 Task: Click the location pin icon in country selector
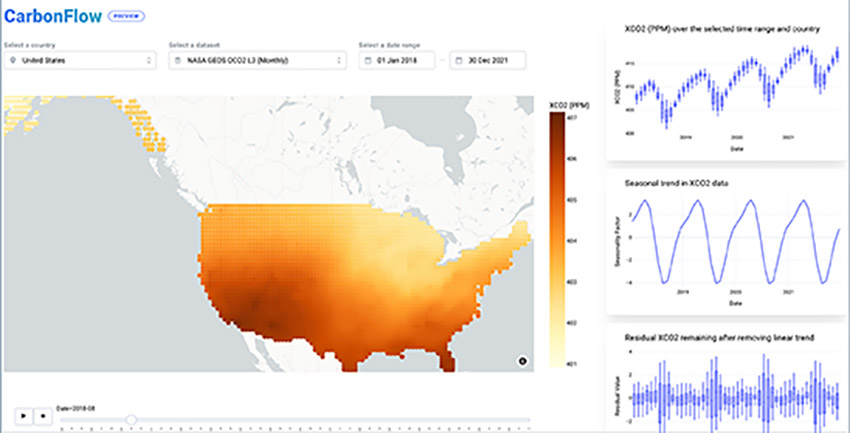(13, 61)
